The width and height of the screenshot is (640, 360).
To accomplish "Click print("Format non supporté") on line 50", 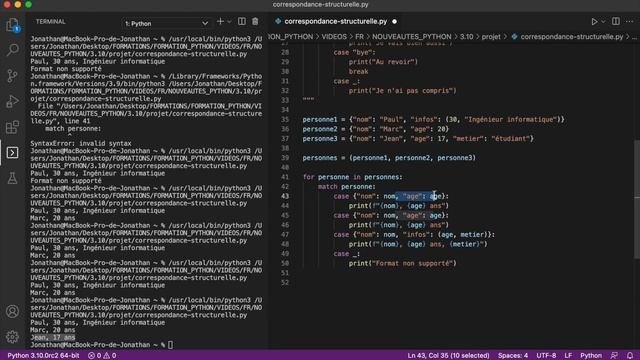I will (x=402, y=263).
